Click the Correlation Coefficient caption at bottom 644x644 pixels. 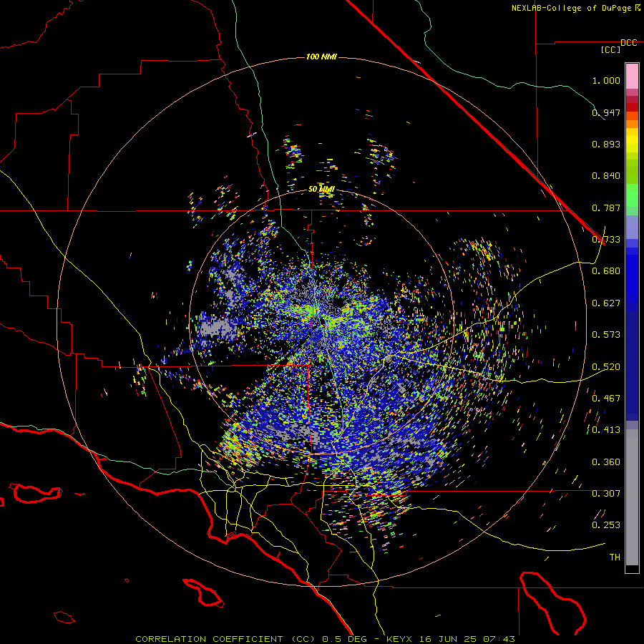325,639
